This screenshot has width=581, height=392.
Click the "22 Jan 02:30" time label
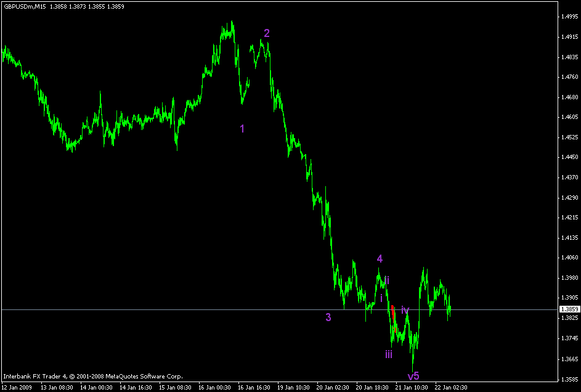tap(451, 388)
